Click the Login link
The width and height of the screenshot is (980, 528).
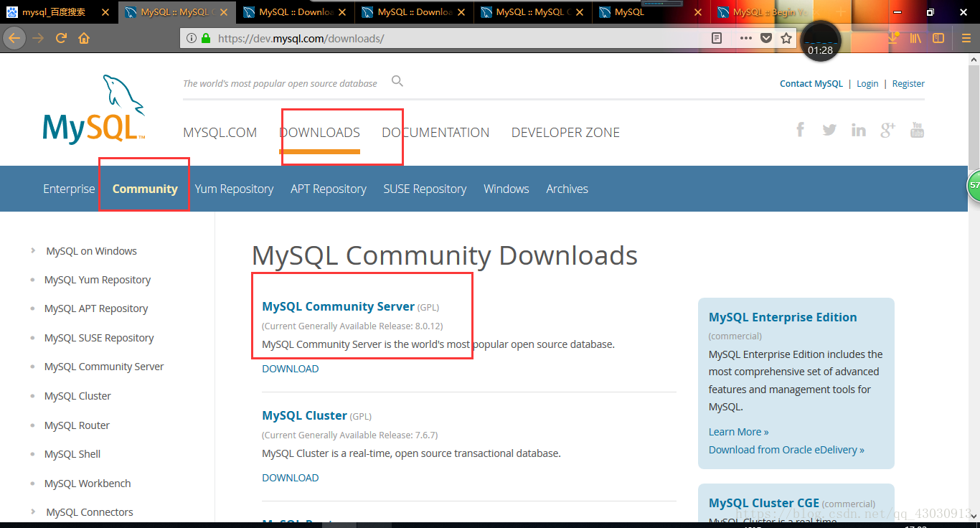coord(867,84)
